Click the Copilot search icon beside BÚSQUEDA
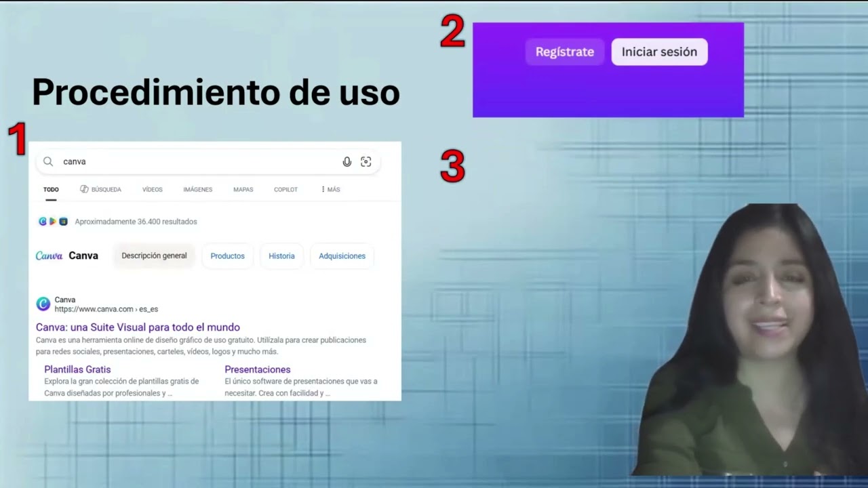Viewport: 868px width, 488px height. click(84, 189)
